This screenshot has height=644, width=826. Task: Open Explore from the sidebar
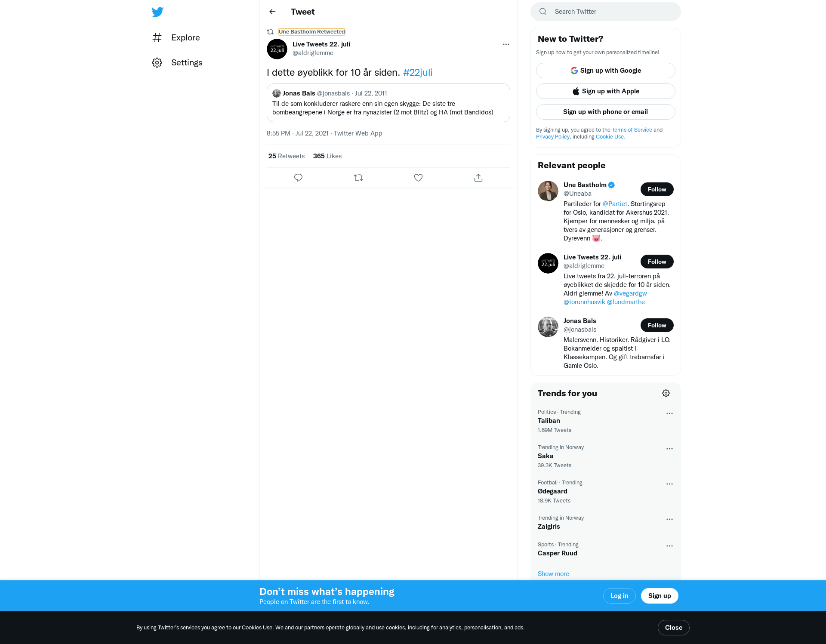[x=176, y=37]
